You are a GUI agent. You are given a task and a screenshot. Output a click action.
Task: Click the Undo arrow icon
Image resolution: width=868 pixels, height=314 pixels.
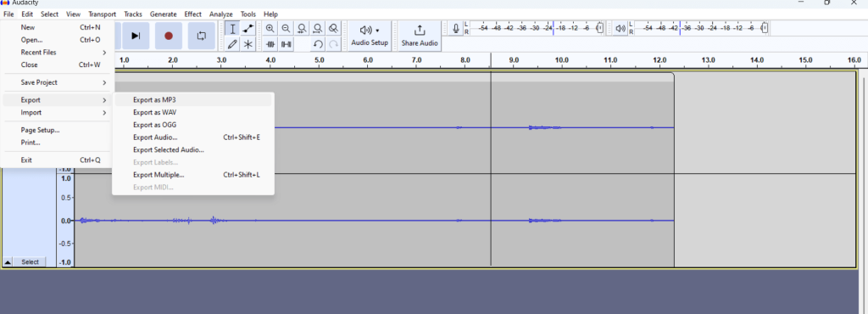point(318,44)
